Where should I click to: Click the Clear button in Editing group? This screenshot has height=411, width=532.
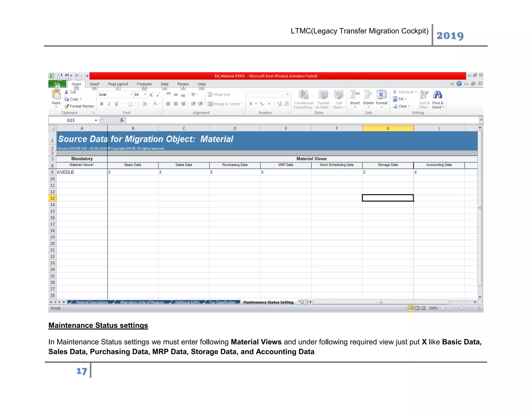coord(402,106)
